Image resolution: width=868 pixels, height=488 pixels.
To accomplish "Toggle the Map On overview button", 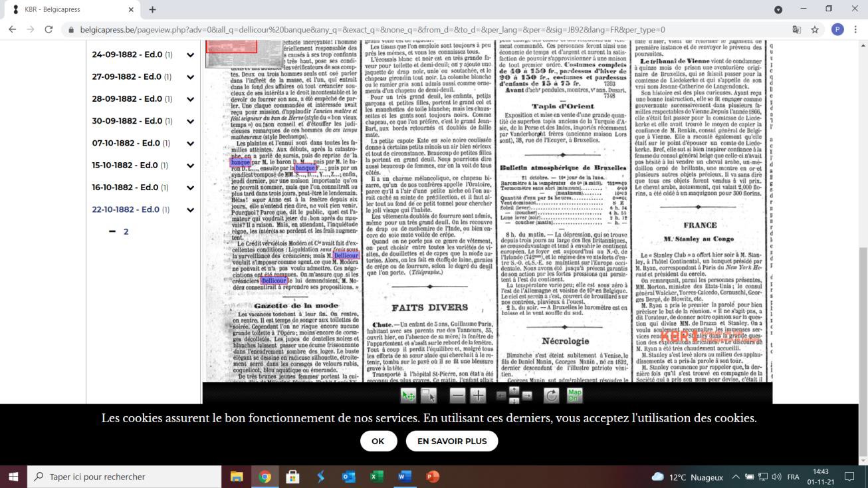I will (x=574, y=396).
